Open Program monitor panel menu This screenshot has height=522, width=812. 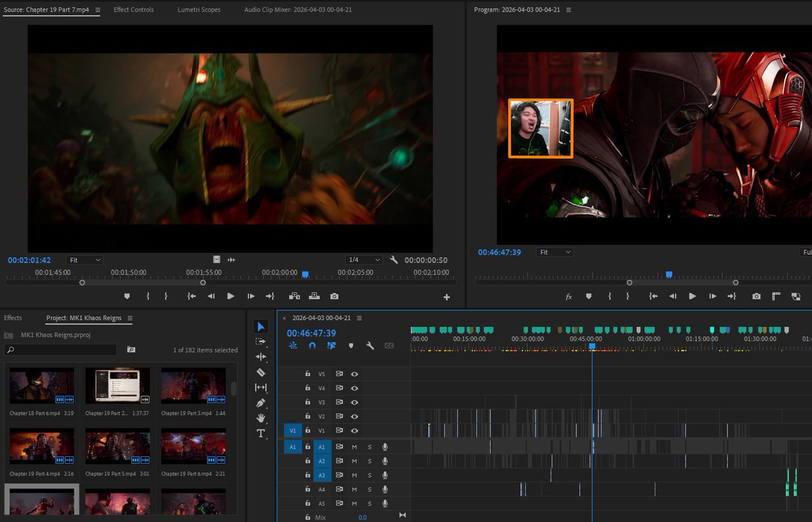coord(568,10)
